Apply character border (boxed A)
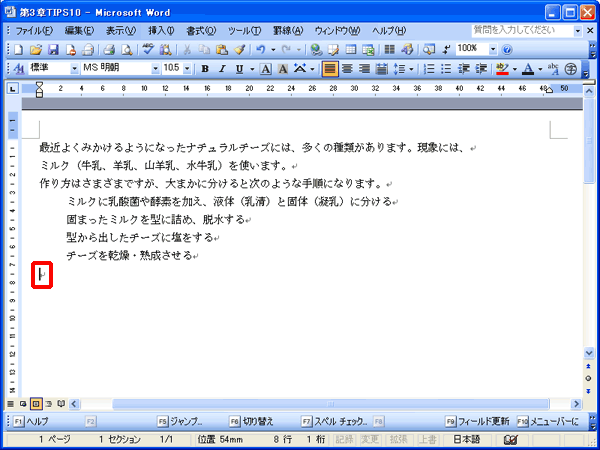 (x=266, y=69)
